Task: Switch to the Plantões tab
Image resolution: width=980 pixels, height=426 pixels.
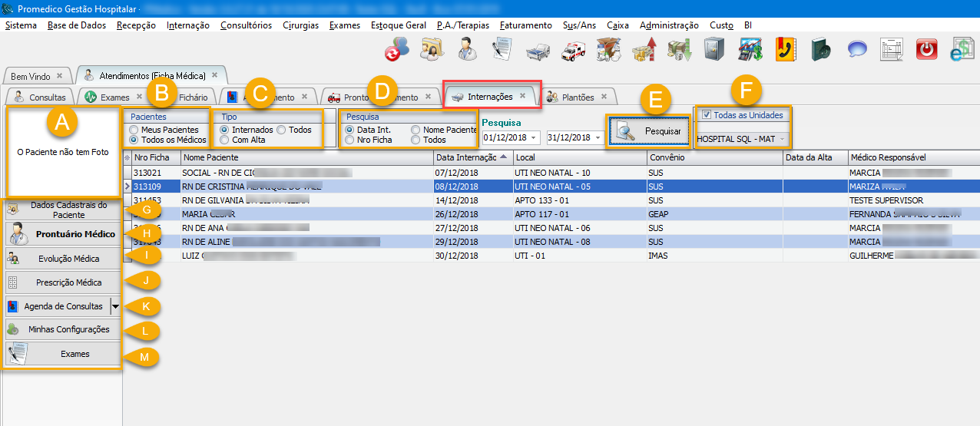Action: point(577,97)
